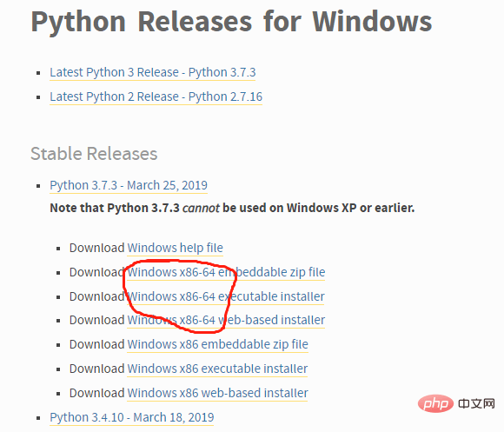This screenshot has width=504, height=432.
Task: Click the Stable Releases heading
Action: tap(94, 154)
